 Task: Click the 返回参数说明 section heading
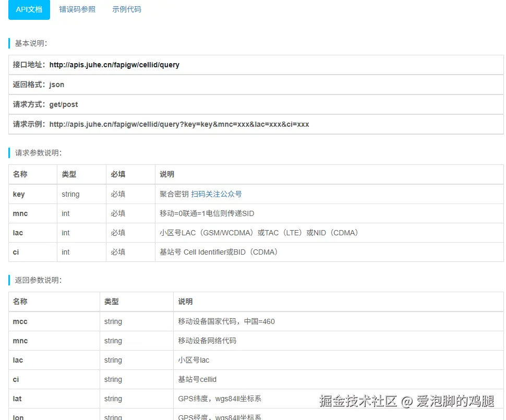pyautogui.click(x=39, y=280)
